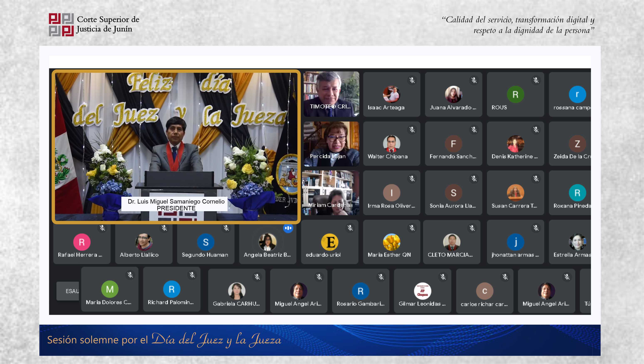Click the S avatar of Sonia Aurora Lla
Viewport: 644px width, 364px height.
point(453,193)
